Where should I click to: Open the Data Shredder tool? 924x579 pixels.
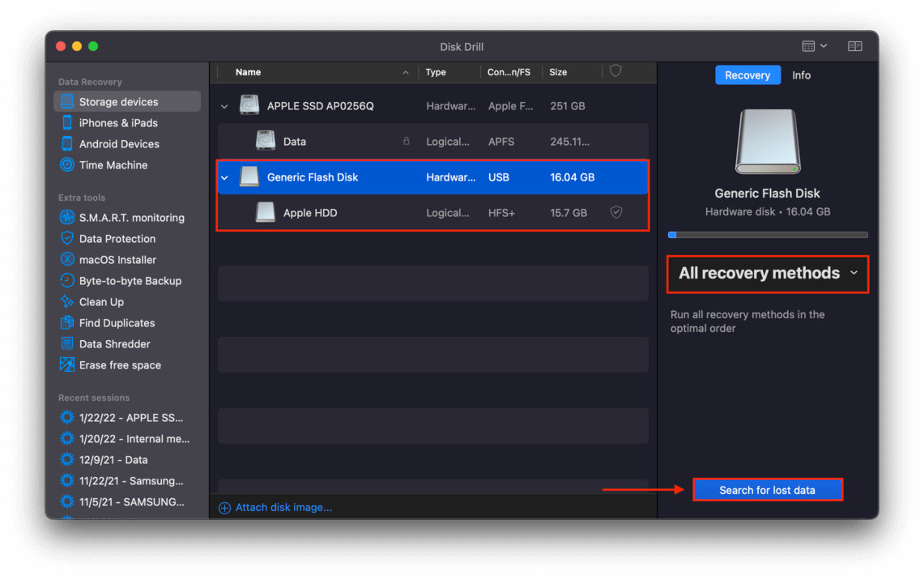(105, 344)
